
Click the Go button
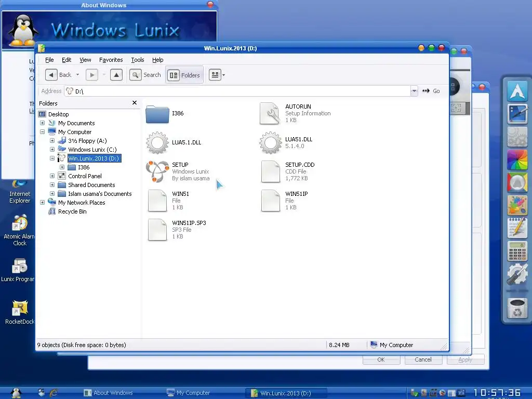pos(431,91)
